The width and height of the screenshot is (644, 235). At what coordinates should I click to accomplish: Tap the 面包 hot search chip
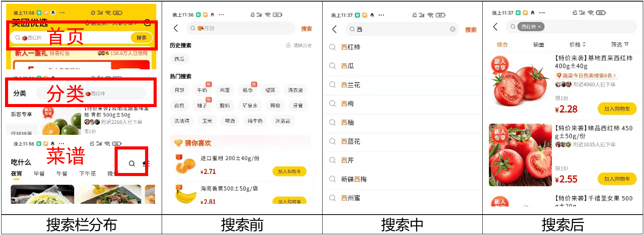pos(179,106)
